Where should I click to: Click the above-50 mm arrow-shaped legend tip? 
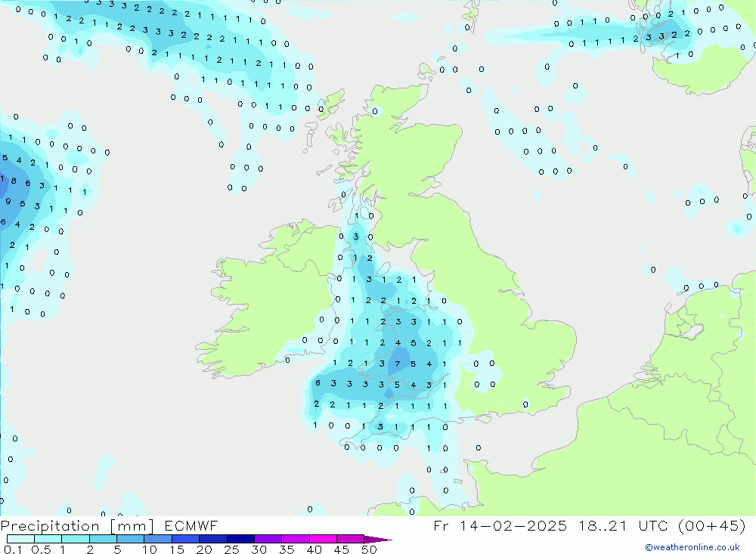coord(377,539)
